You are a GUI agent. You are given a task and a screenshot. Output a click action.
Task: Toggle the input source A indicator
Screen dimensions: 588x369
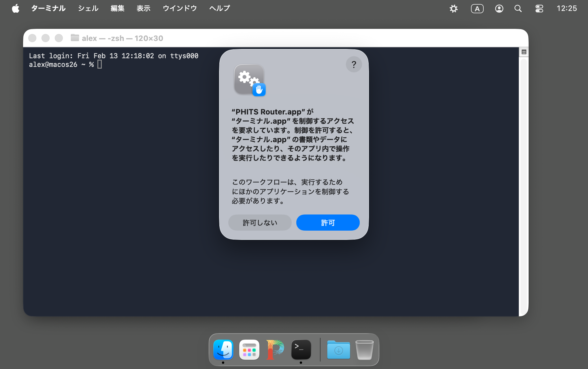click(x=477, y=9)
